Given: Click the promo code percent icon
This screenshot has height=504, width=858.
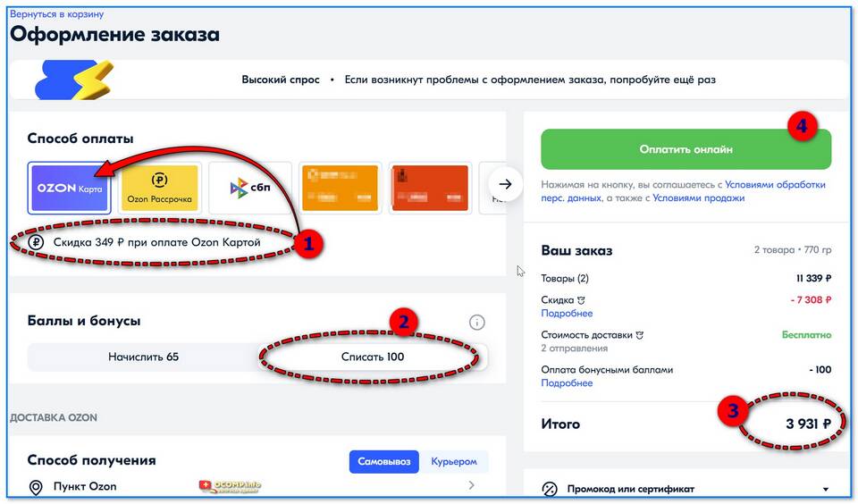Looking at the screenshot, I should (x=551, y=489).
